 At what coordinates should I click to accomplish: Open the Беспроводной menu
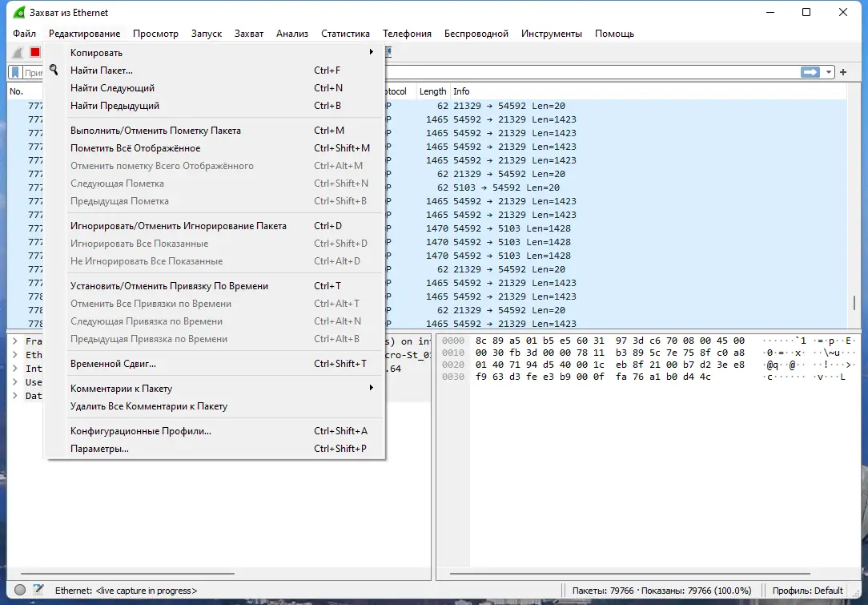[x=476, y=34]
